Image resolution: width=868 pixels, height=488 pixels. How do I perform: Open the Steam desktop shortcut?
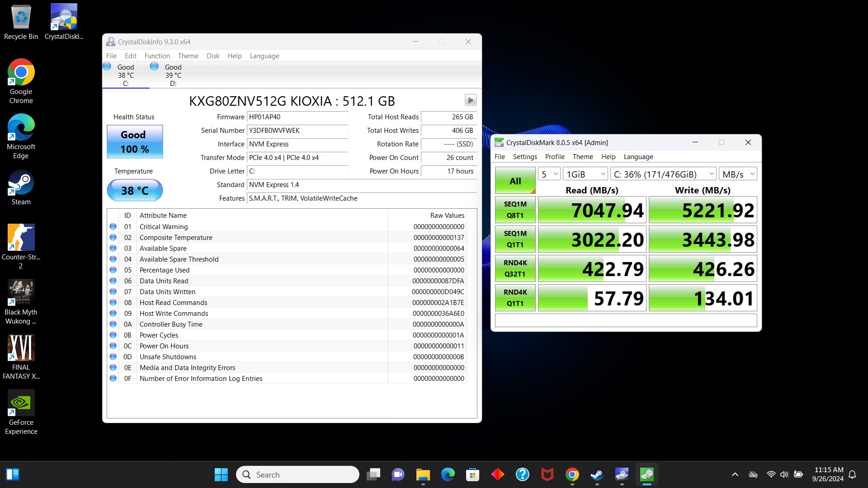tap(21, 188)
